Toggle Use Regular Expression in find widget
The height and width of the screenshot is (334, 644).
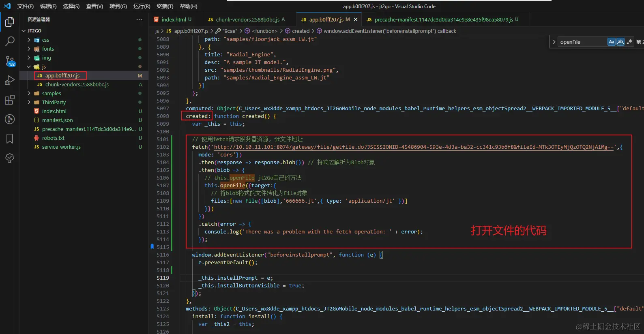coord(629,42)
